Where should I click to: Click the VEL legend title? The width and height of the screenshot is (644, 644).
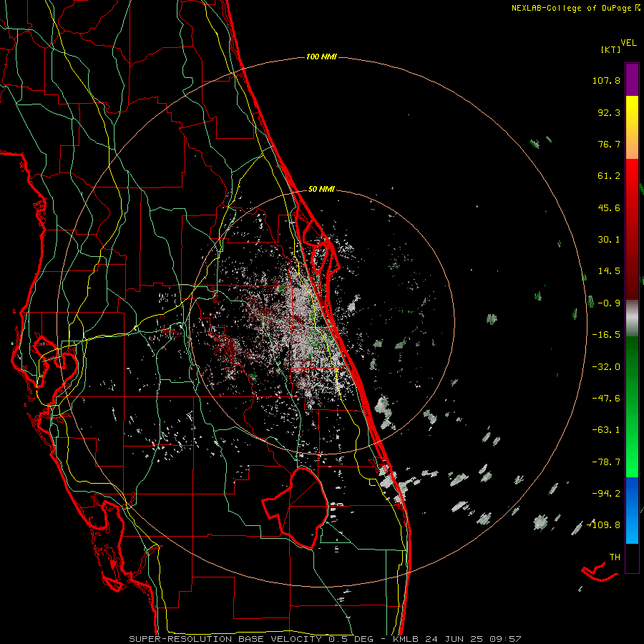click(x=628, y=43)
